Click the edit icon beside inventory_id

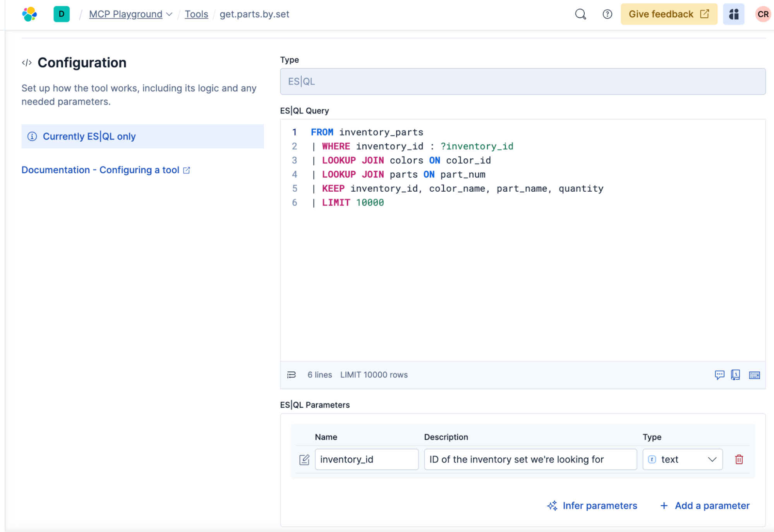tap(304, 460)
